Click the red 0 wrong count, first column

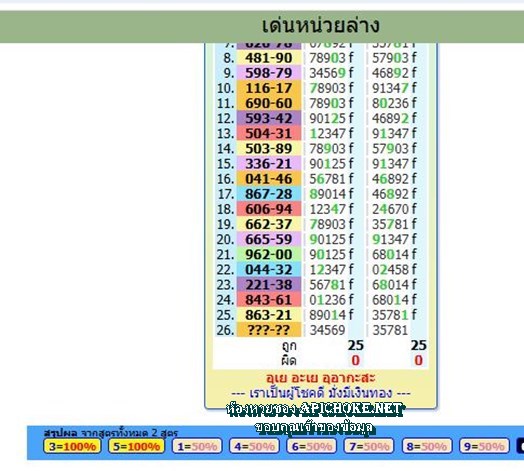[356, 361]
